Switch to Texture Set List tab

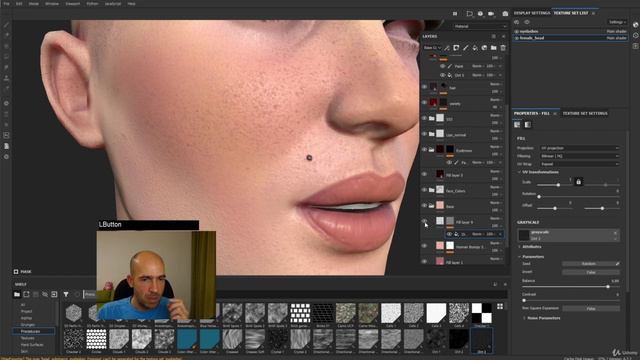(x=571, y=13)
